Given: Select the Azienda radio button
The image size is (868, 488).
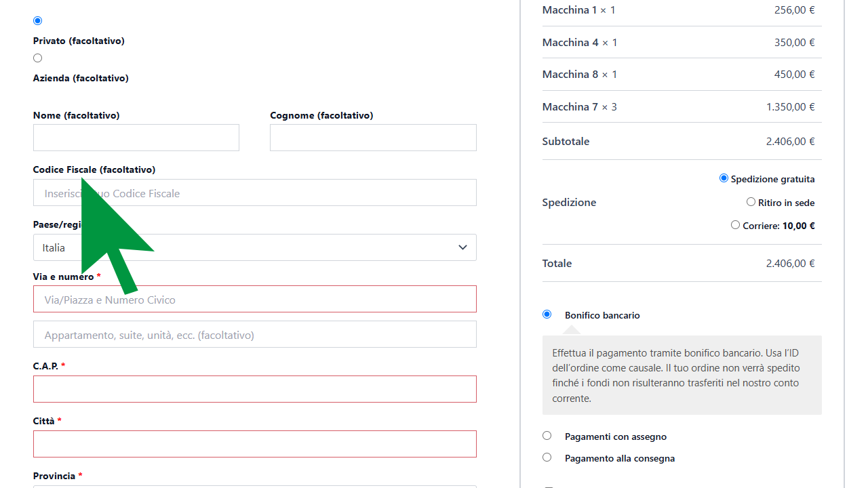Looking at the screenshot, I should tap(37, 58).
